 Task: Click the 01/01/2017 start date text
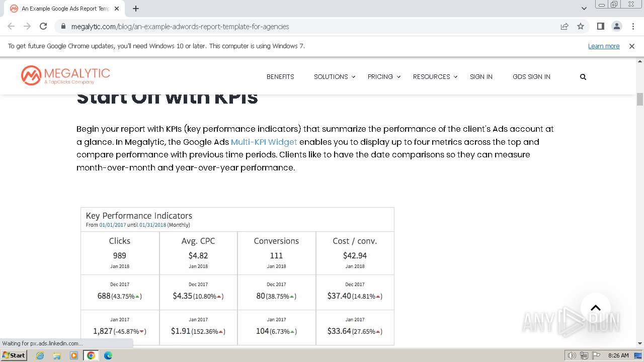pyautogui.click(x=112, y=225)
